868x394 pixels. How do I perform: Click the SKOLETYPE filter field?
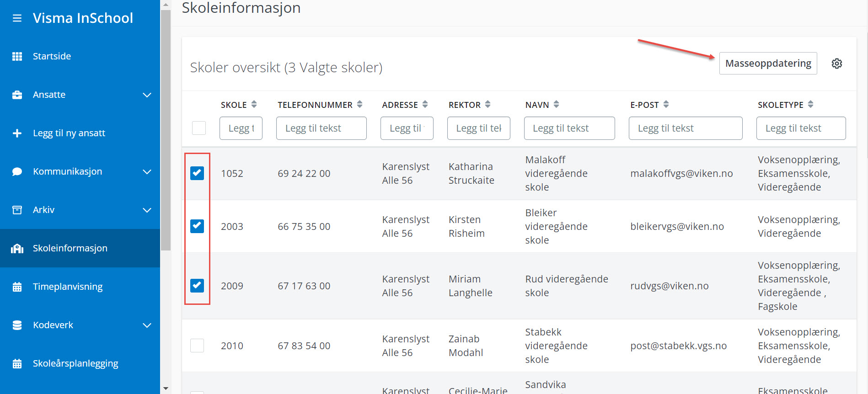801,128
